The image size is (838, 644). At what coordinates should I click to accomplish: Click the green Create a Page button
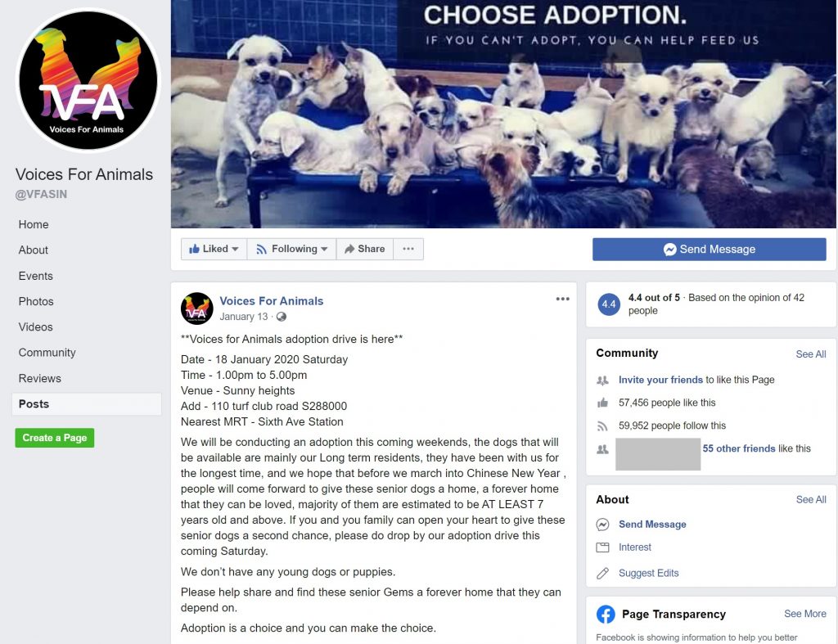pos(55,438)
